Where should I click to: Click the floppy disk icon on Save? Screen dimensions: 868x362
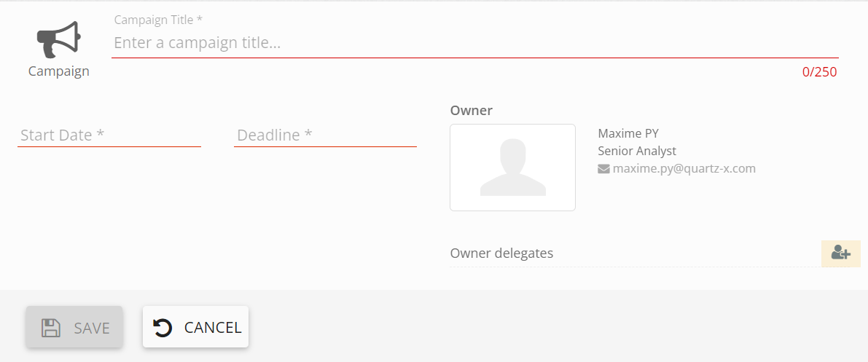(50, 328)
